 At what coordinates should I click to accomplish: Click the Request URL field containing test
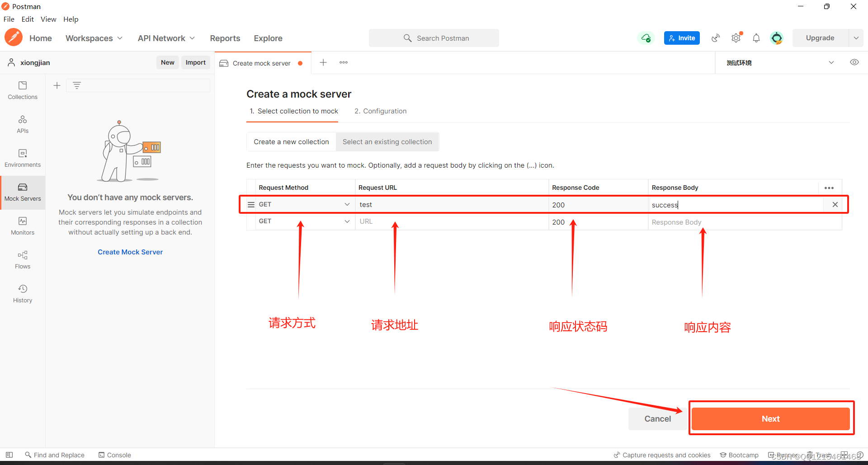(x=452, y=205)
